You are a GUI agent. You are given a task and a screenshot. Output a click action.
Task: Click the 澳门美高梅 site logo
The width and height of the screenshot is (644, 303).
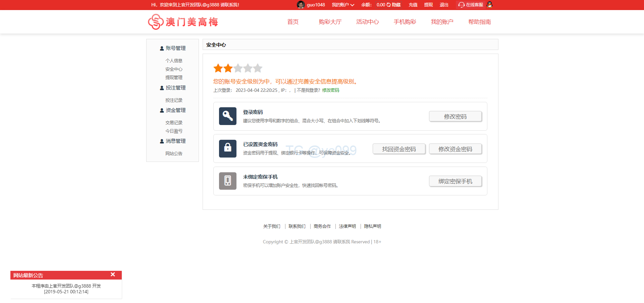click(x=183, y=22)
